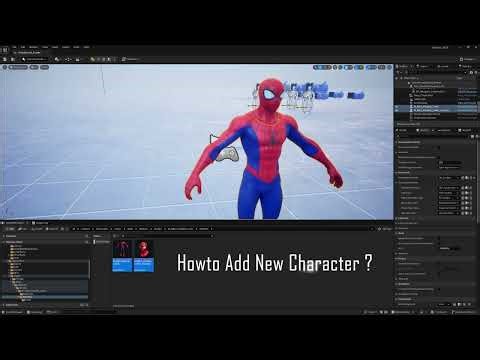Click the Save current level icon
The height and width of the screenshot is (360, 480).
click(5, 59)
